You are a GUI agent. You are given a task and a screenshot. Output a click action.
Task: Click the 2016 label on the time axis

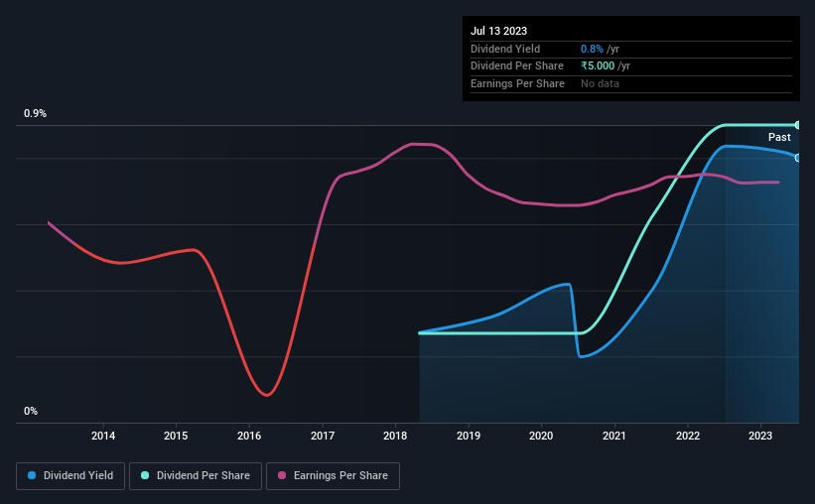[249, 436]
